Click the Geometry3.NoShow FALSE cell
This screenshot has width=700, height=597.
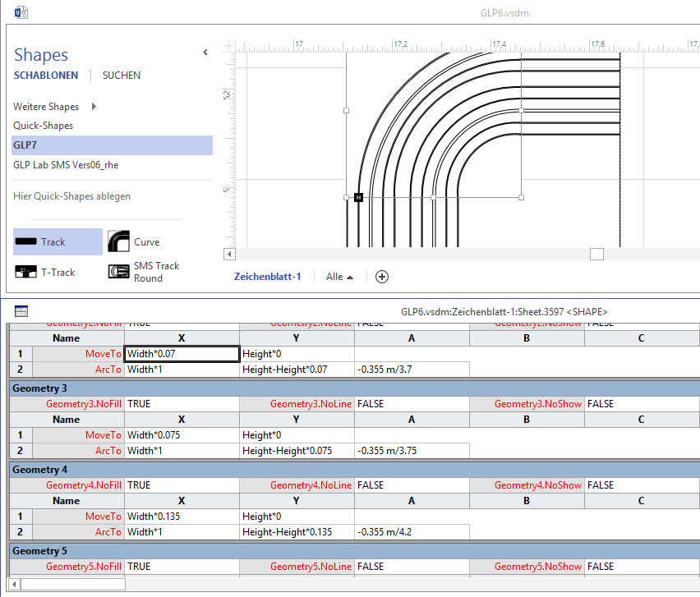641,404
